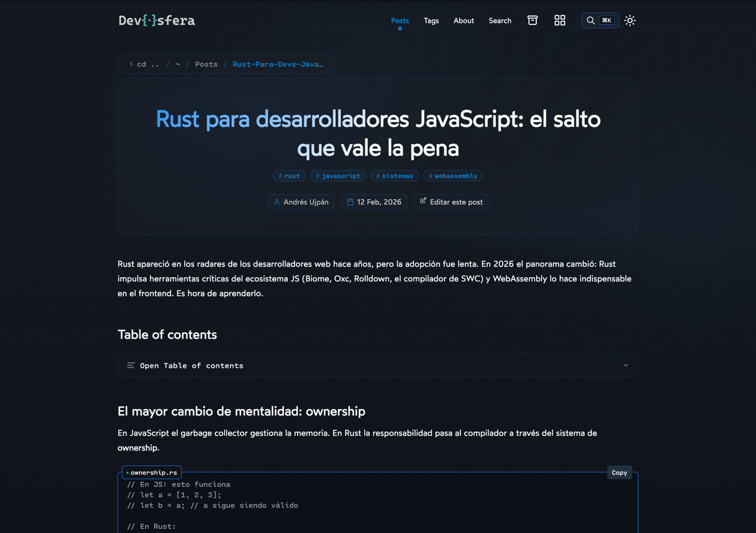Open the #webassembly tag
Viewport: 756px width, 533px height.
click(x=453, y=176)
